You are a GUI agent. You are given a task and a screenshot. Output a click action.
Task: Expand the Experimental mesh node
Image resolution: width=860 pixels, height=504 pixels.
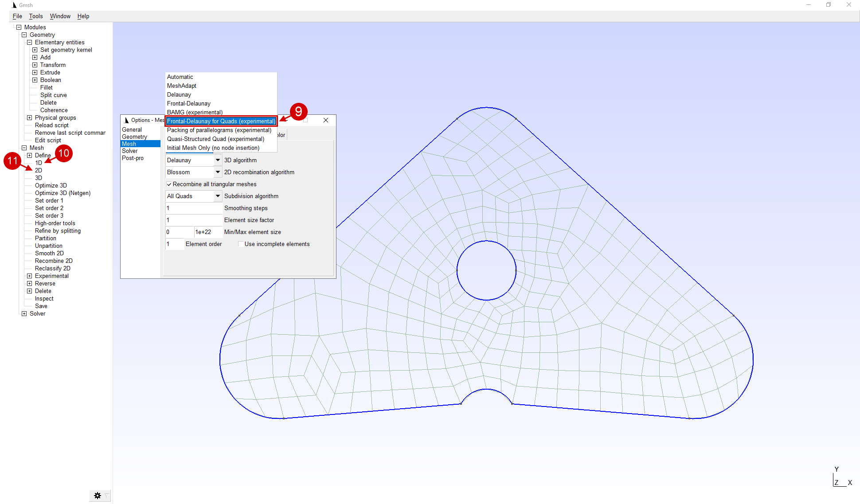coord(29,276)
